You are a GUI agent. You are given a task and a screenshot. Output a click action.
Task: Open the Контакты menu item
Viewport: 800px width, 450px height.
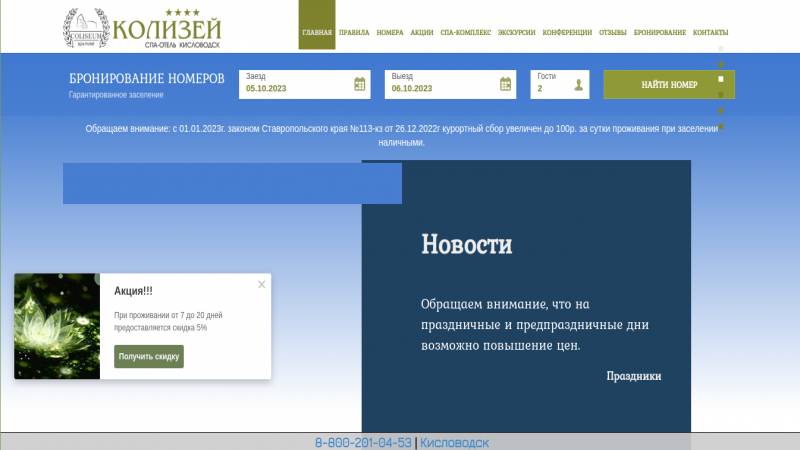pyautogui.click(x=710, y=32)
